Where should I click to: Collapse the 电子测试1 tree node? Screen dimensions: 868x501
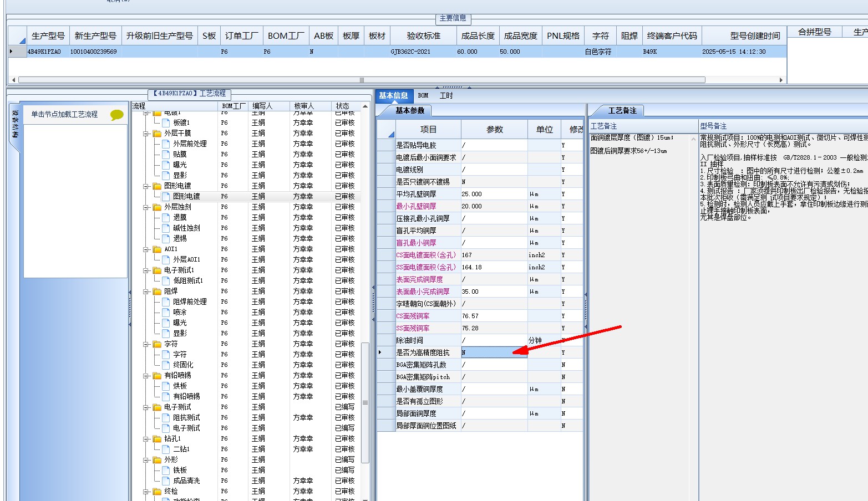point(146,270)
